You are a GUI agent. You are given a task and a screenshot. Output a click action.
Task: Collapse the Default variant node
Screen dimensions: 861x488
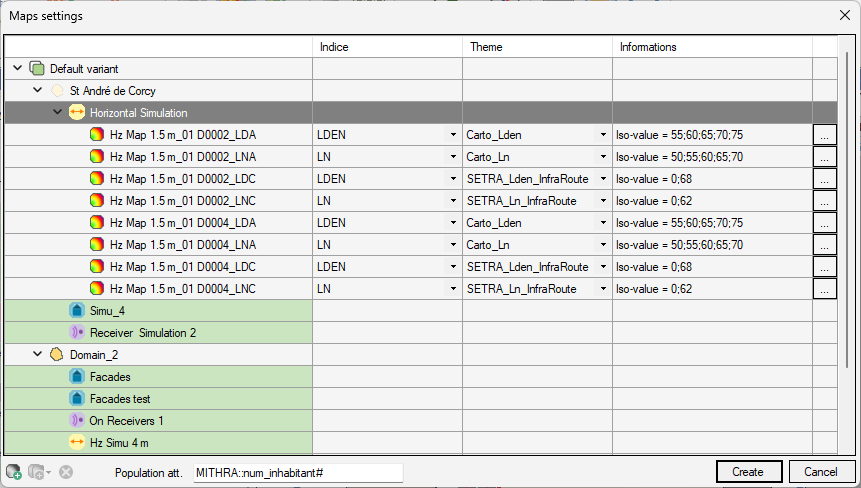pyautogui.click(x=18, y=68)
